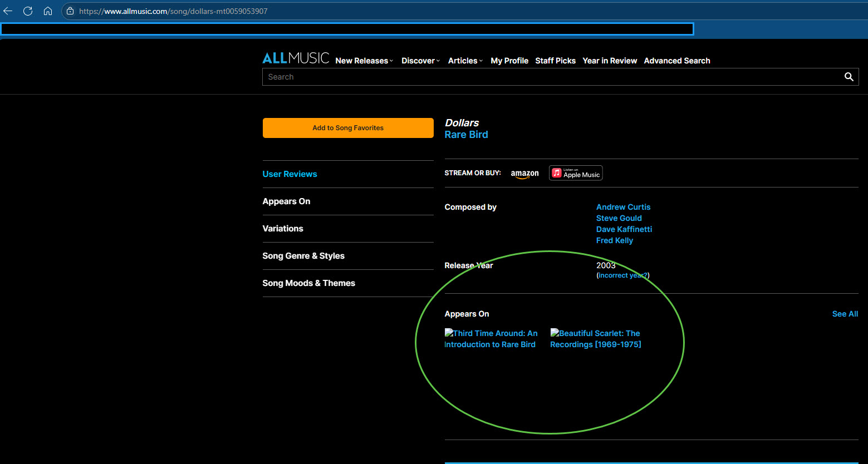Open Beautiful Scarlet album thumbnail
The image size is (868, 464).
[x=595, y=339]
